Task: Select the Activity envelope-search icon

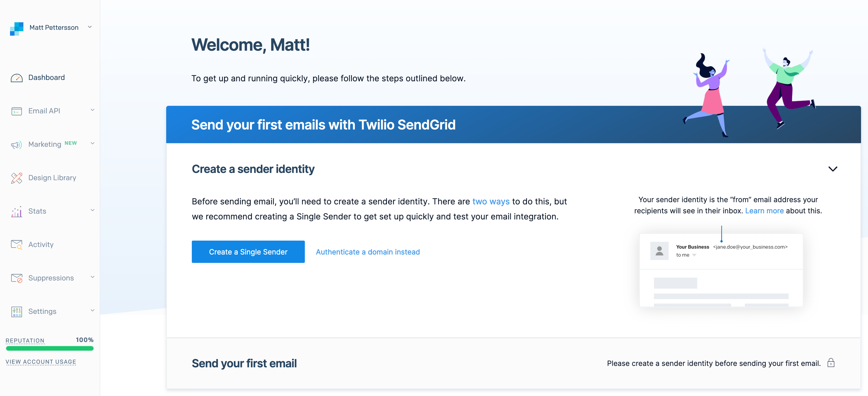Action: pyautogui.click(x=16, y=244)
